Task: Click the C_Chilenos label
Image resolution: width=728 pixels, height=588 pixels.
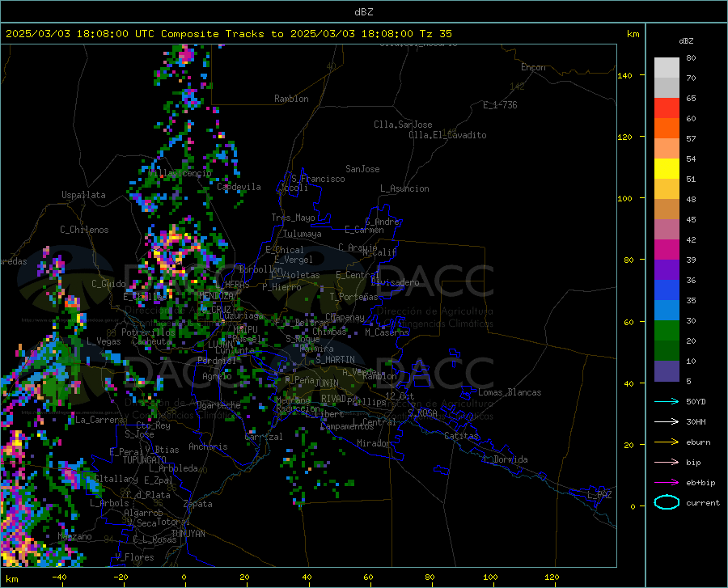Action: click(x=84, y=231)
